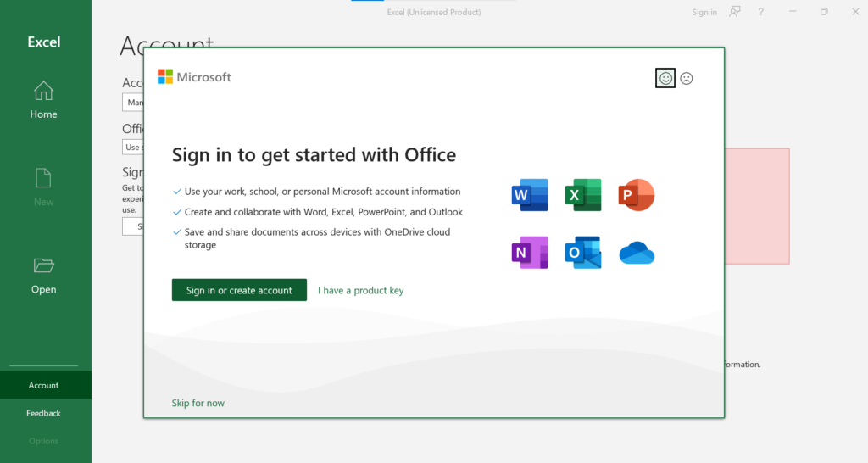Viewport: 868px width, 463px height.
Task: Click Sign in at top right of Excel
Action: click(x=704, y=12)
